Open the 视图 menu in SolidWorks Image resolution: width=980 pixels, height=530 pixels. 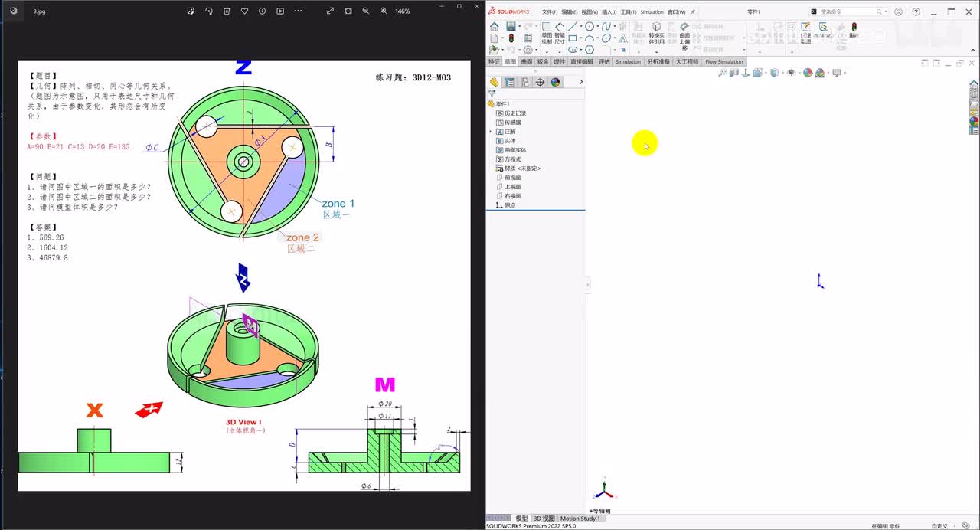click(x=589, y=12)
